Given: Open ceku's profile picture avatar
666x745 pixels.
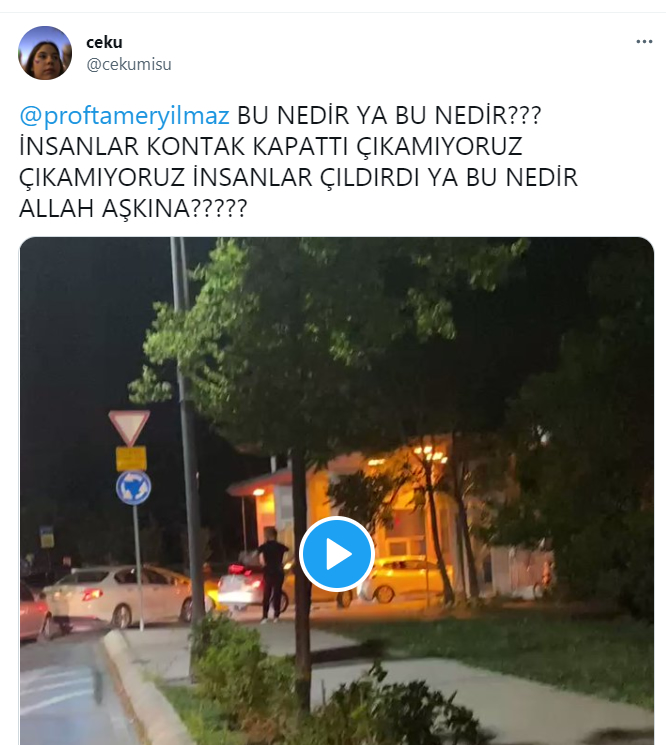Looking at the screenshot, I should pos(45,53).
